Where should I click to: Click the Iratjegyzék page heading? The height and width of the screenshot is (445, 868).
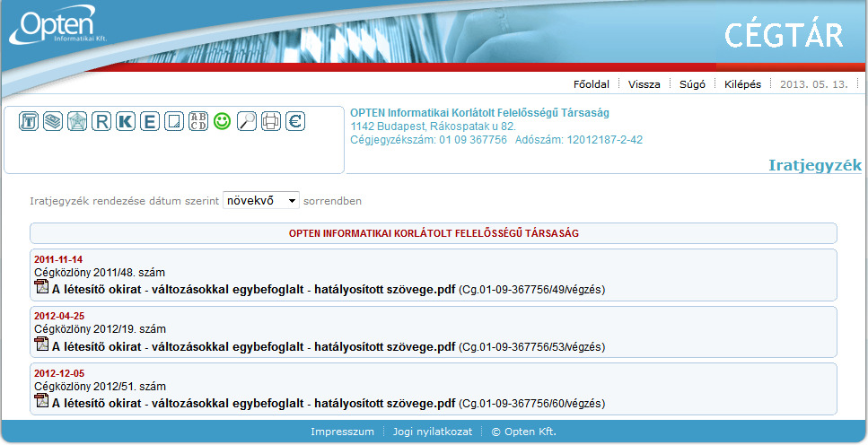click(x=815, y=165)
